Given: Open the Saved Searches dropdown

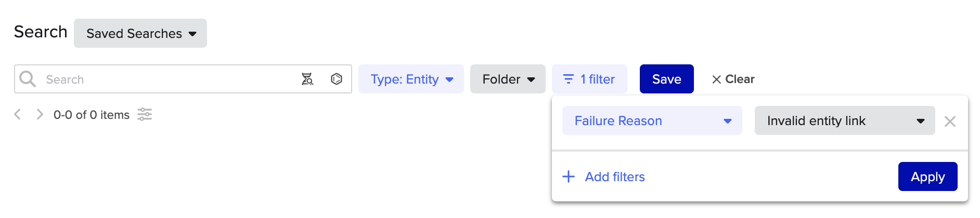Looking at the screenshot, I should 140,33.
